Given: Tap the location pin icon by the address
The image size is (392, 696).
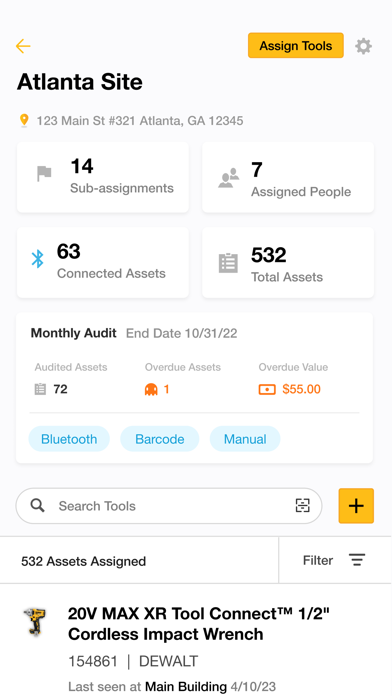Looking at the screenshot, I should [24, 120].
